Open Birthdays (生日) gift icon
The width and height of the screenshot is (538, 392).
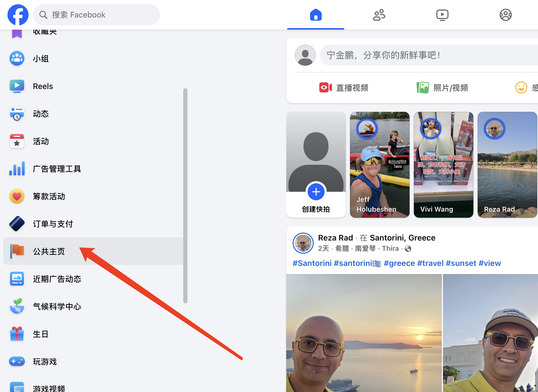pos(17,334)
